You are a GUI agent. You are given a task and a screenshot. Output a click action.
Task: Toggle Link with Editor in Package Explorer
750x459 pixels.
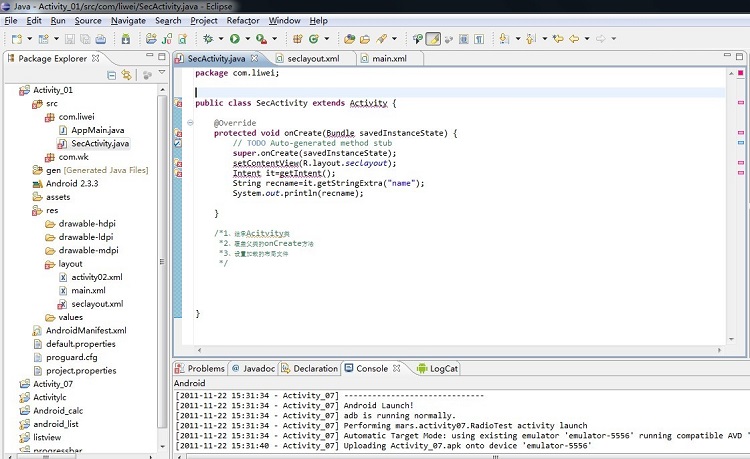(x=126, y=75)
